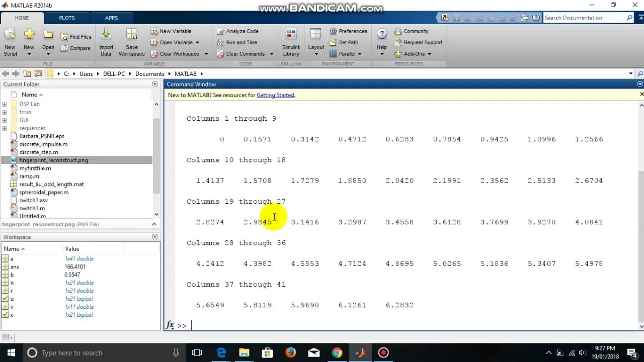This screenshot has width=644, height=362.
Task: Open Preferences
Action: [x=348, y=31]
